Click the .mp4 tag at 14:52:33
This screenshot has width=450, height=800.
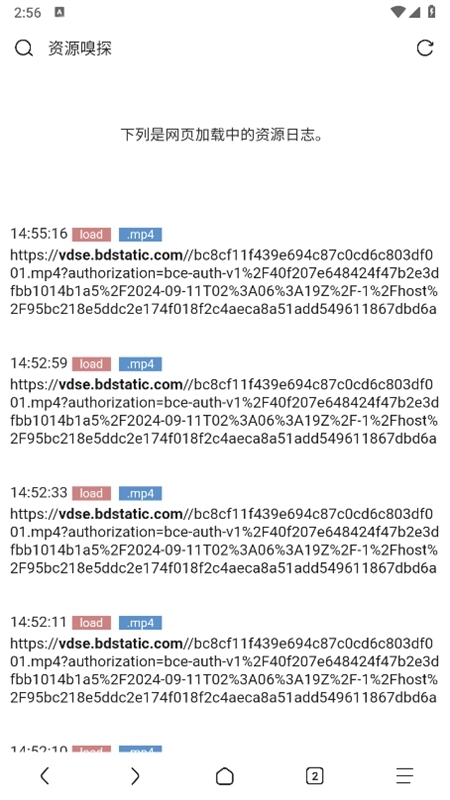[140, 493]
